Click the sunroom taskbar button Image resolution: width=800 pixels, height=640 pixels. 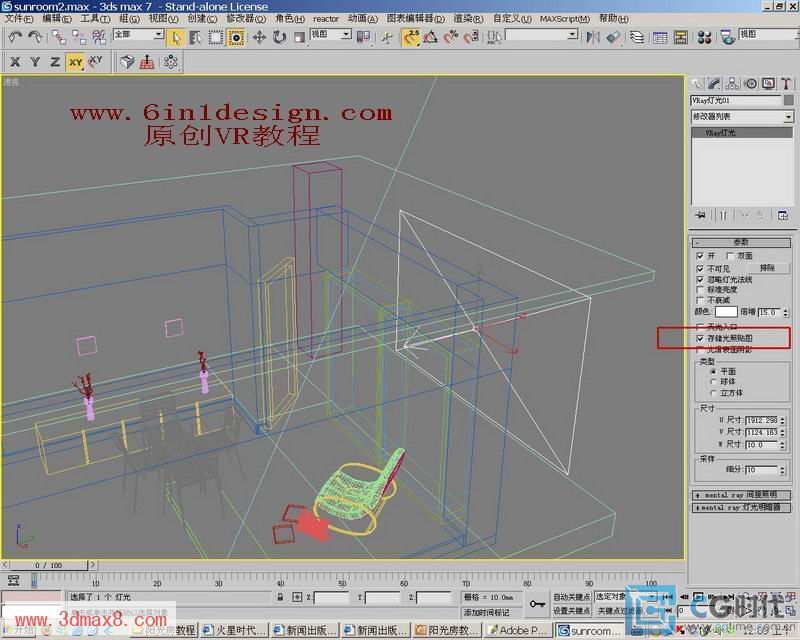coord(590,631)
